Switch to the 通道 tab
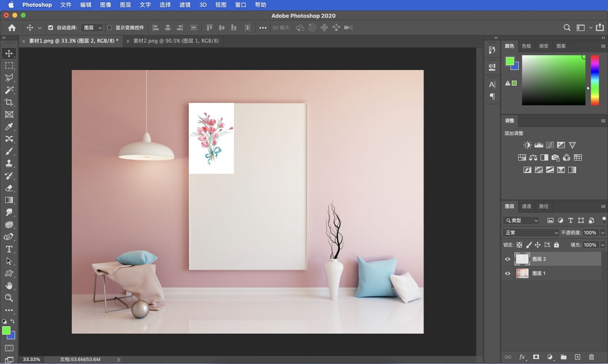Image resolution: width=608 pixels, height=364 pixels. pyautogui.click(x=526, y=206)
